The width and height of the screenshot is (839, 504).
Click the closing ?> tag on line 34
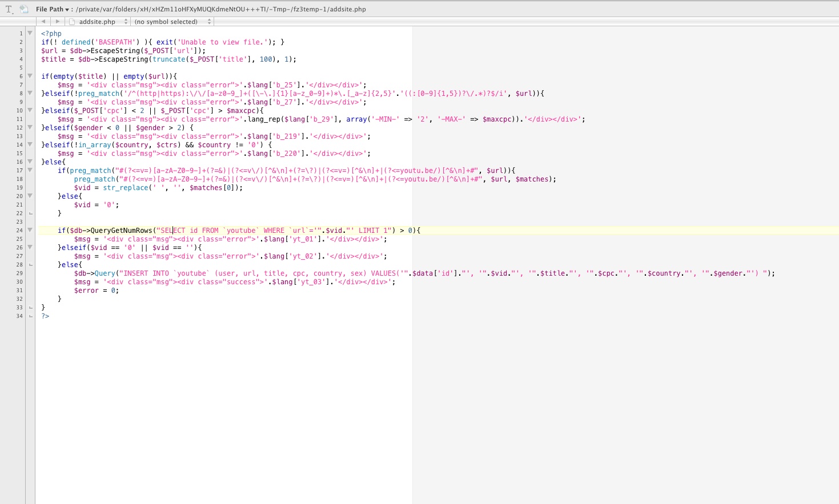pyautogui.click(x=45, y=316)
